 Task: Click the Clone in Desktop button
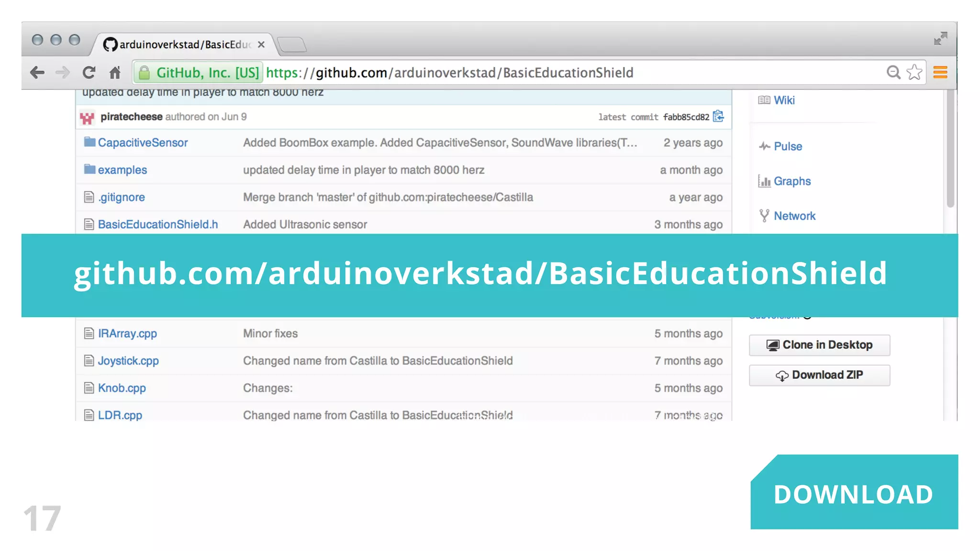point(819,345)
